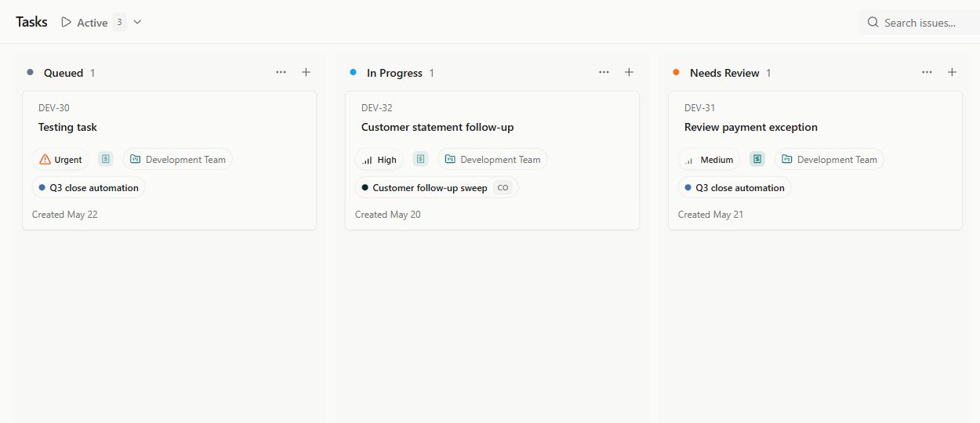Click the team folder icon on DEV-30

coord(135,159)
